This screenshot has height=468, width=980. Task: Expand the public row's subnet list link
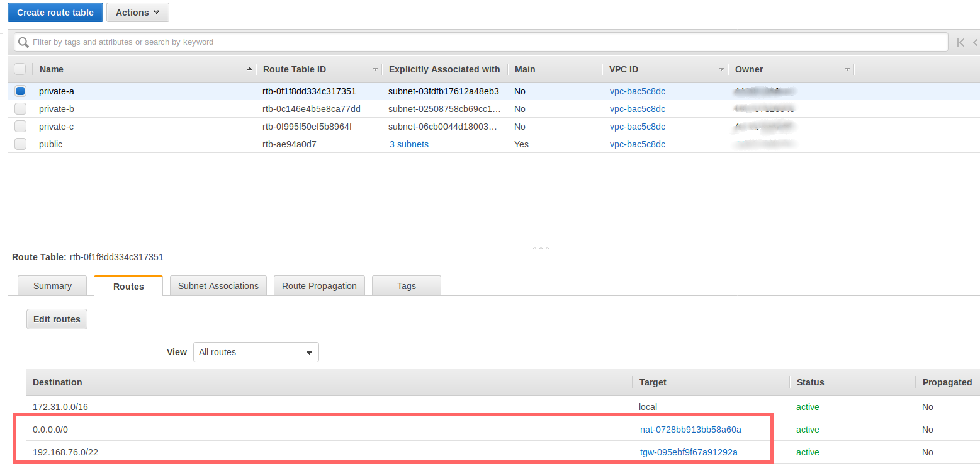tap(409, 144)
